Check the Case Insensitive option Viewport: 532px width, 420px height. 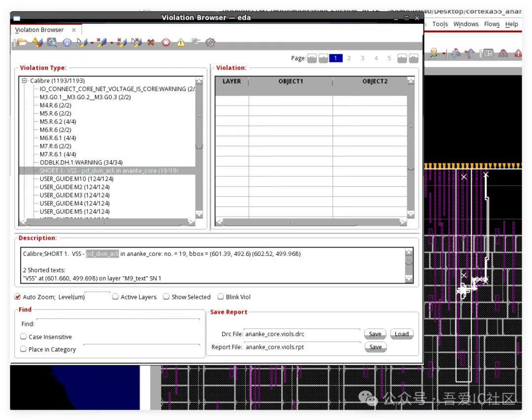click(24, 337)
